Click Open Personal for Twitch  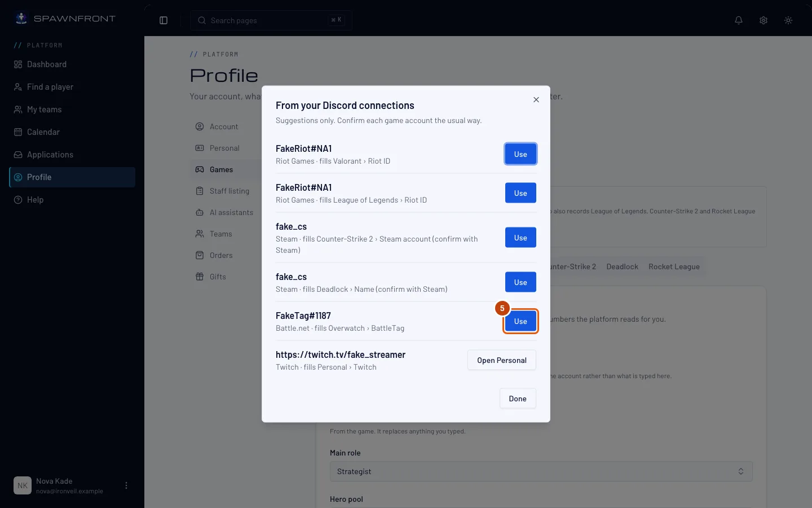coord(502,360)
